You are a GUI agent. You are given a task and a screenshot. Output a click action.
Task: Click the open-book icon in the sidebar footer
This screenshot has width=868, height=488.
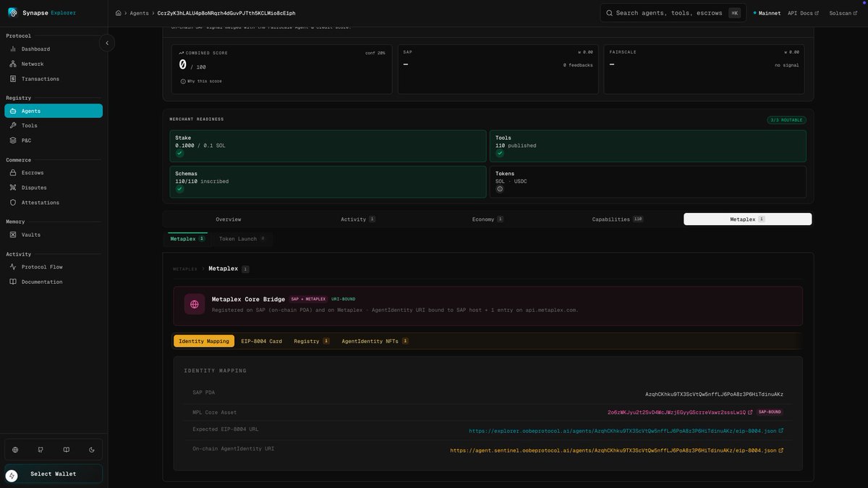[x=67, y=450]
